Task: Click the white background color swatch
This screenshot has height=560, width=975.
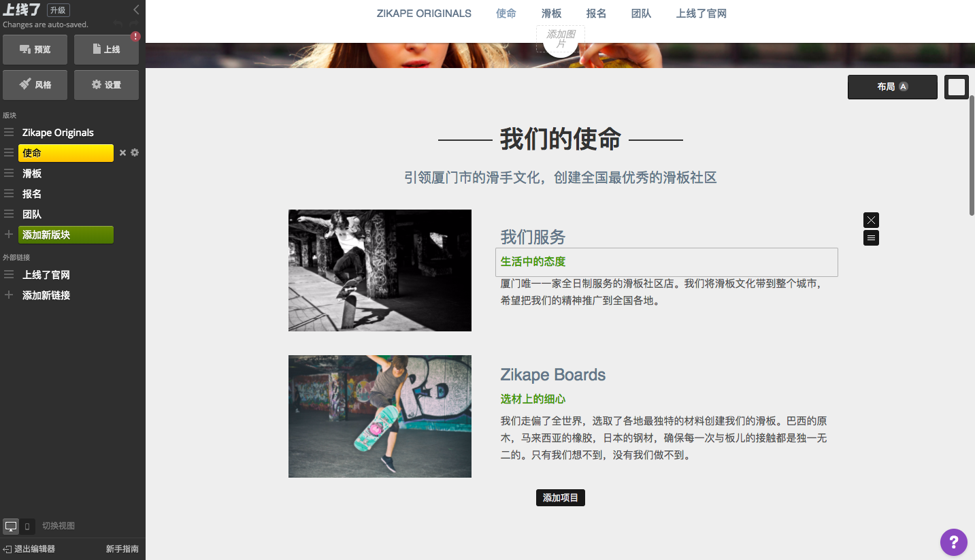Action: pos(957,87)
